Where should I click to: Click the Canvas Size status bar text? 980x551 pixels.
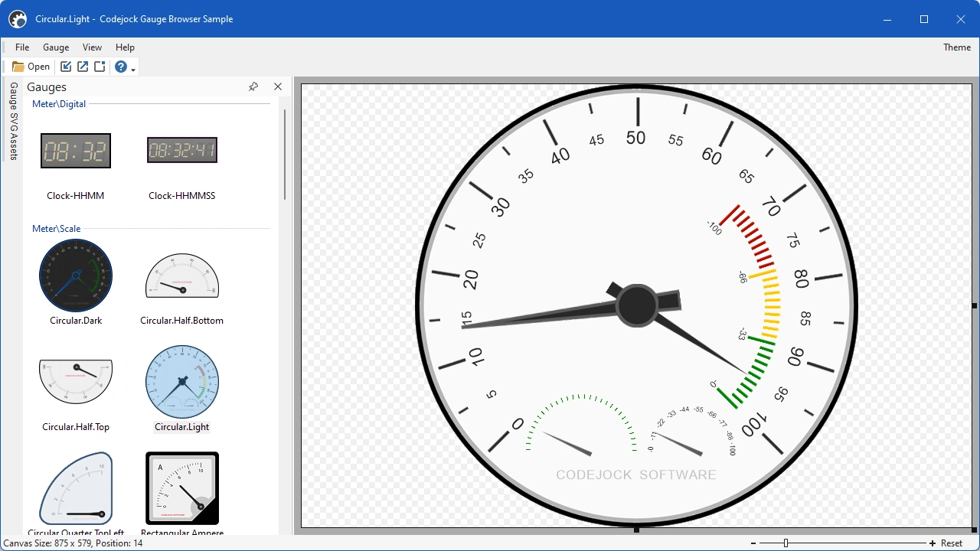(x=73, y=543)
